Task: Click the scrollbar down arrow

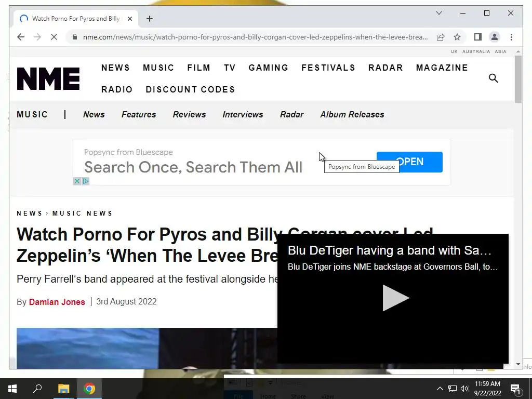Action: pos(518,364)
